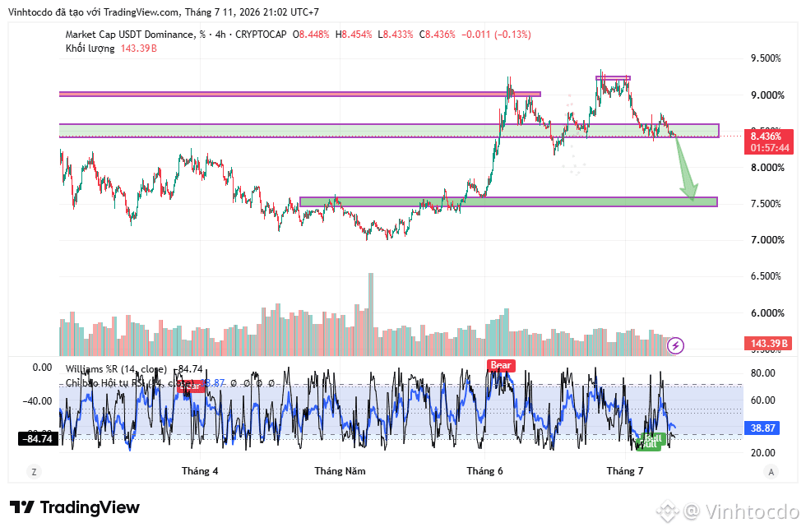Click the Khối lượng volume indicator label
The width and height of the screenshot is (806, 532).
coord(90,49)
